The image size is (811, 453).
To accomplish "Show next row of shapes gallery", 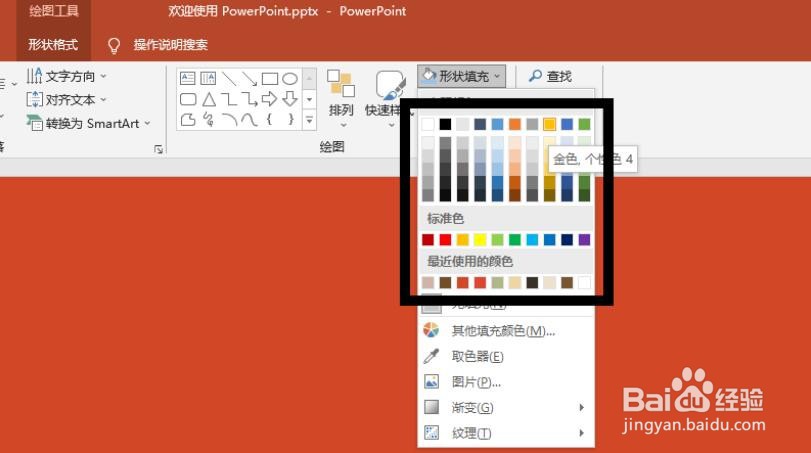I will [309, 99].
